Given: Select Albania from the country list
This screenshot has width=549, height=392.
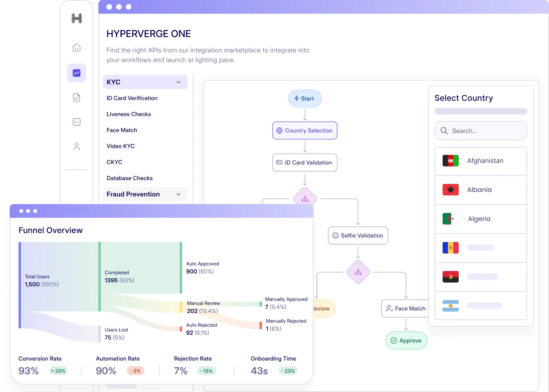Looking at the screenshot, I should click(480, 190).
